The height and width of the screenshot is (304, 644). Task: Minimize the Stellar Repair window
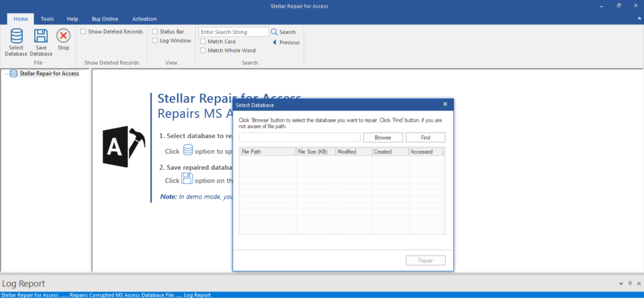pyautogui.click(x=601, y=6)
